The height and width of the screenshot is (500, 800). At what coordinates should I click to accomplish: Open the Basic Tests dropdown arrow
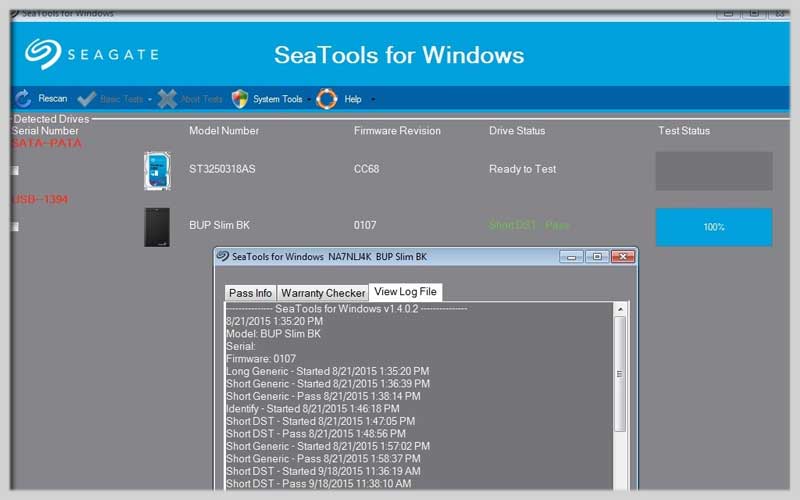click(x=149, y=99)
